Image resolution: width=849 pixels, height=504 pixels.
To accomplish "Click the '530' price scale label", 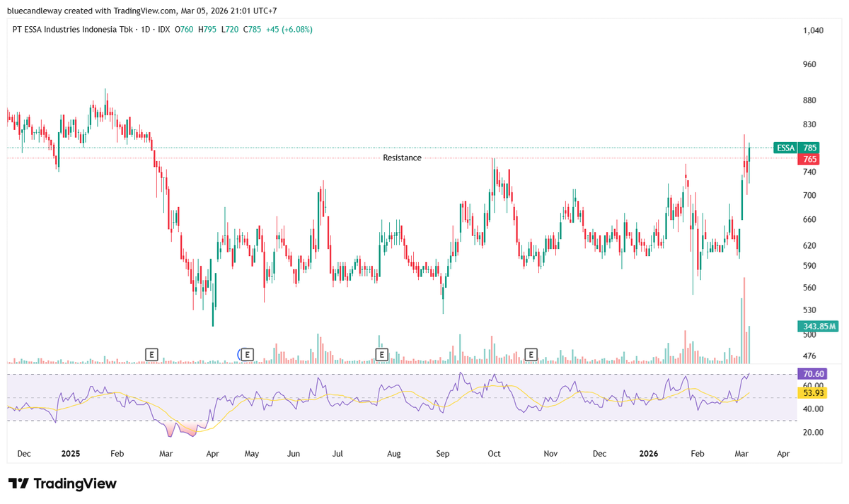I will (810, 310).
